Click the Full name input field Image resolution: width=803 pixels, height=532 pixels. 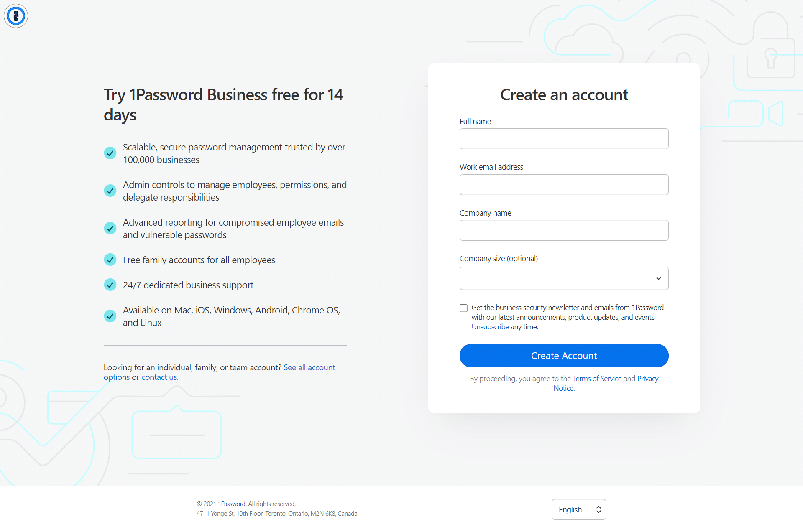(x=564, y=138)
